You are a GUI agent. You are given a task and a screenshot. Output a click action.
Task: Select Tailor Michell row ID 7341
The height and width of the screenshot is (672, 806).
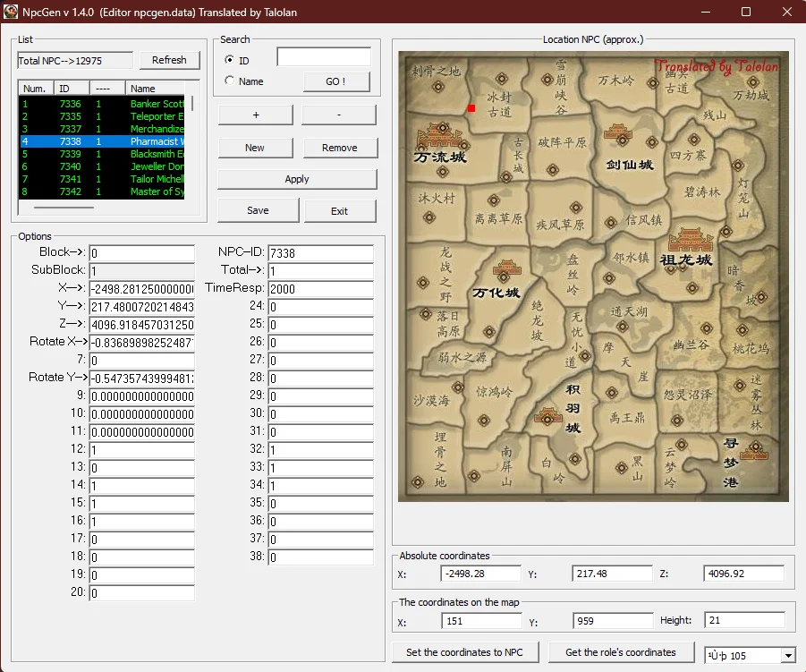coord(102,179)
